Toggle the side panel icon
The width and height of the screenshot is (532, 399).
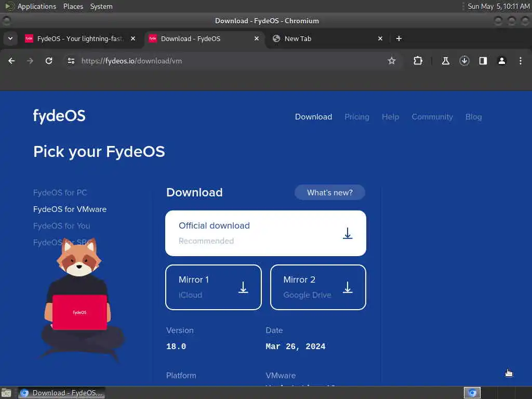coord(483,61)
